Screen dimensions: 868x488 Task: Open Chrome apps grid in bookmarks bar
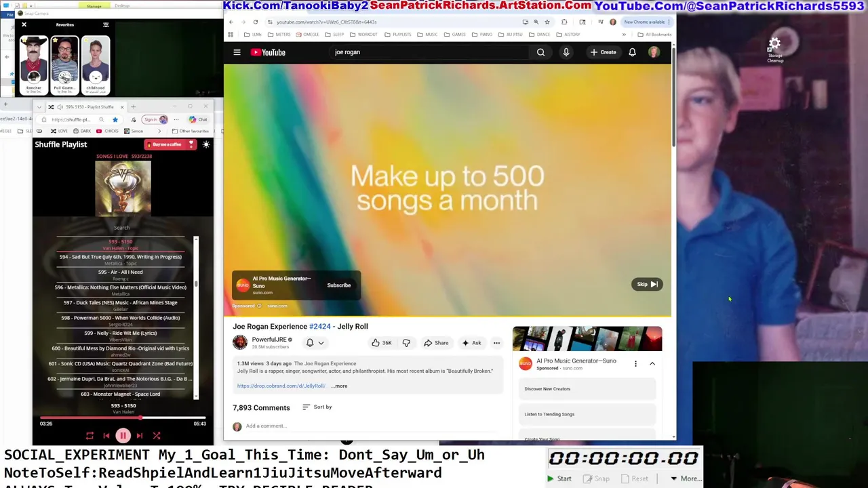[x=231, y=35]
